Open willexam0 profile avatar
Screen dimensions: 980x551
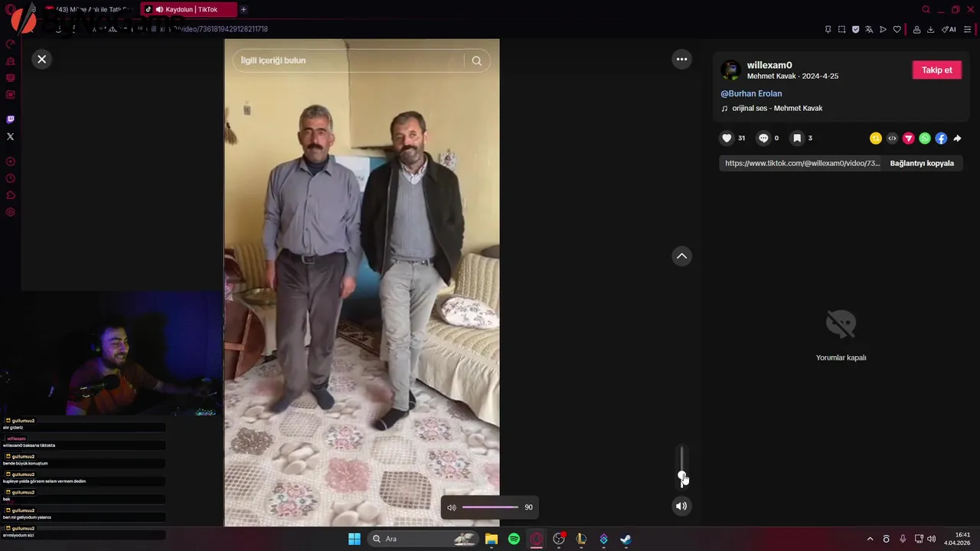(x=731, y=70)
